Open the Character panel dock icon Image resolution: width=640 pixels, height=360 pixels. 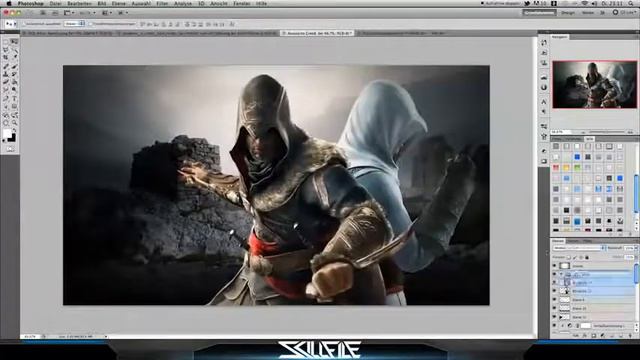pos(544,101)
